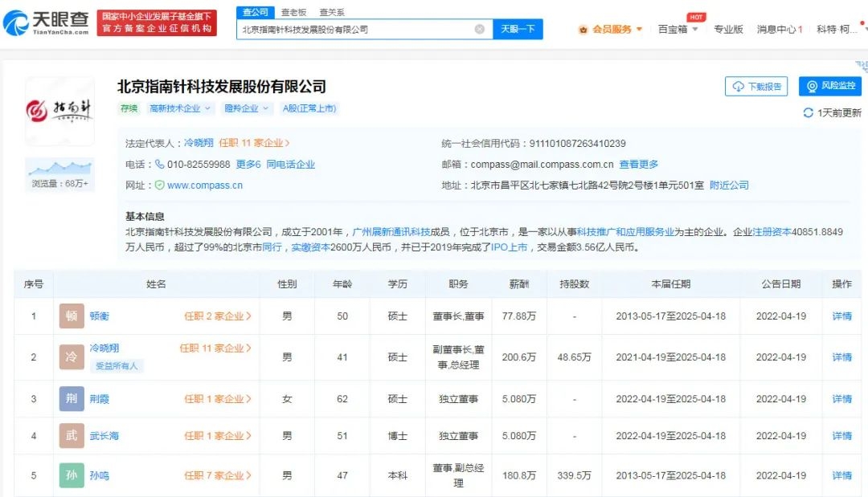The image size is (868, 497).
Task: Click the crown icon for 会员服务
Action: click(x=583, y=30)
